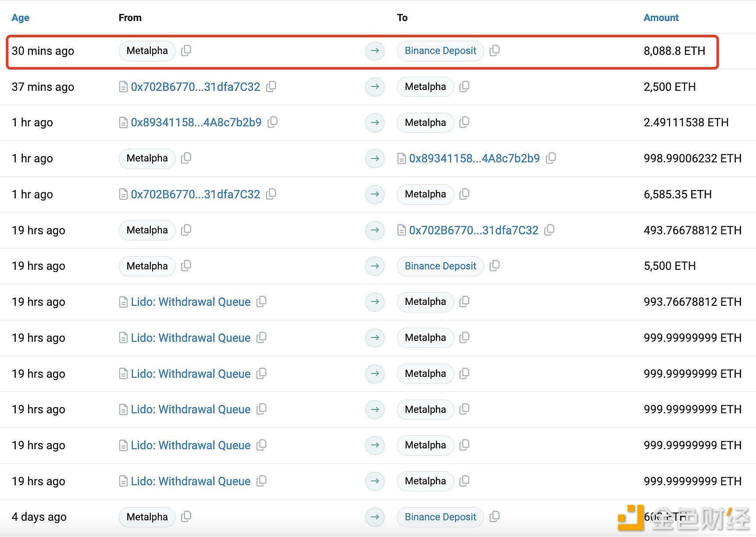Sort by the Age column header

coord(20,18)
